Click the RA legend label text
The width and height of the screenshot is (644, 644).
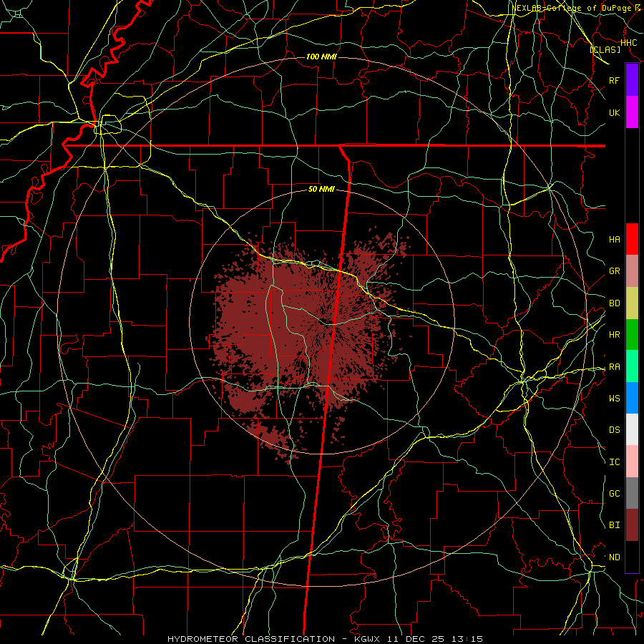[615, 367]
